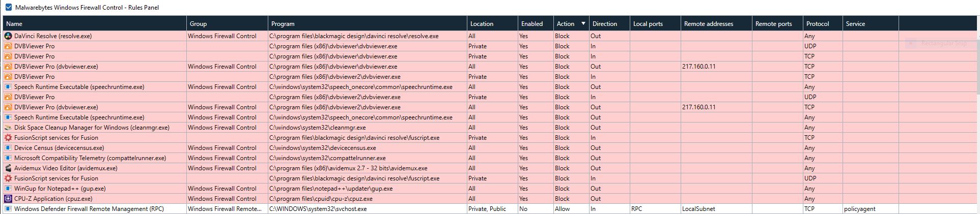Click the Remote addresses column header

(716, 24)
